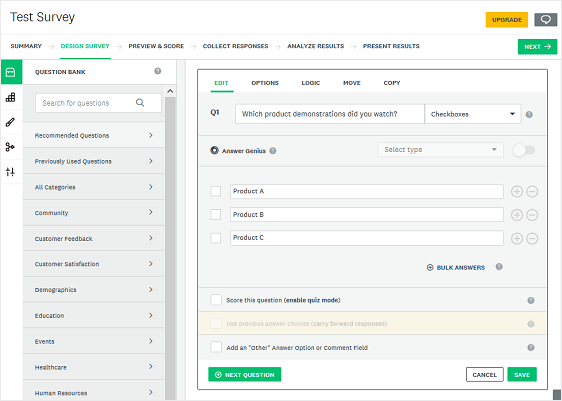
Task: Go to Collect Responses step
Action: [235, 46]
